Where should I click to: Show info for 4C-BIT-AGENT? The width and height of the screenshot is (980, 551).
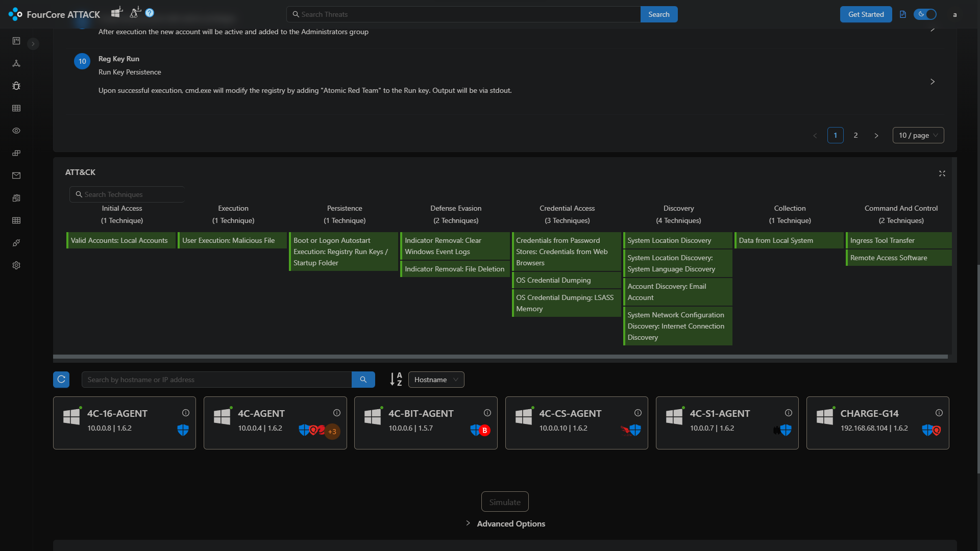pos(487,413)
